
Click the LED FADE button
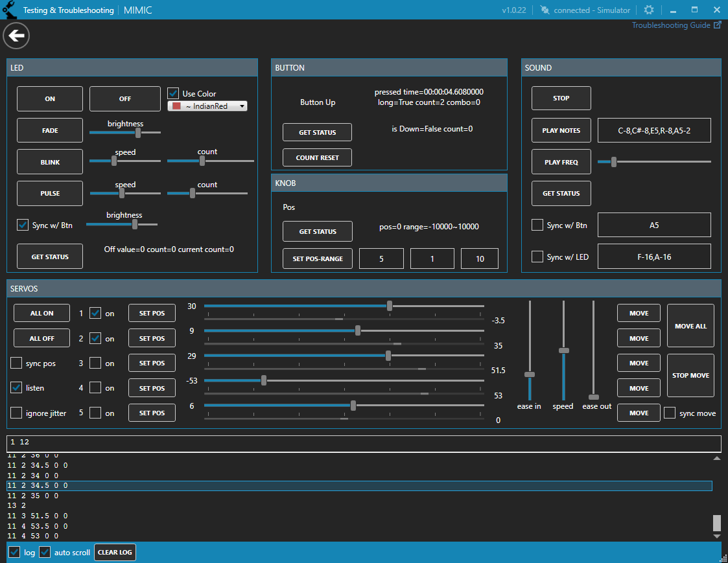coord(50,130)
